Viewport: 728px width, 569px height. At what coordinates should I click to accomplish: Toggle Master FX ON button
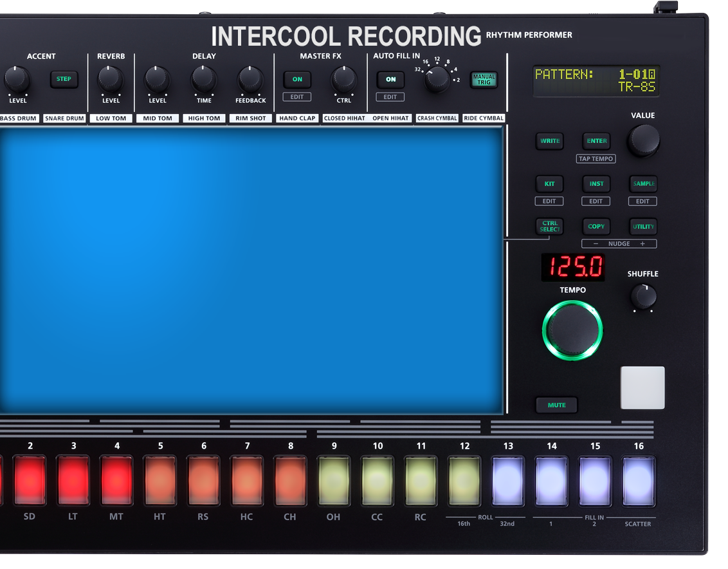click(297, 80)
